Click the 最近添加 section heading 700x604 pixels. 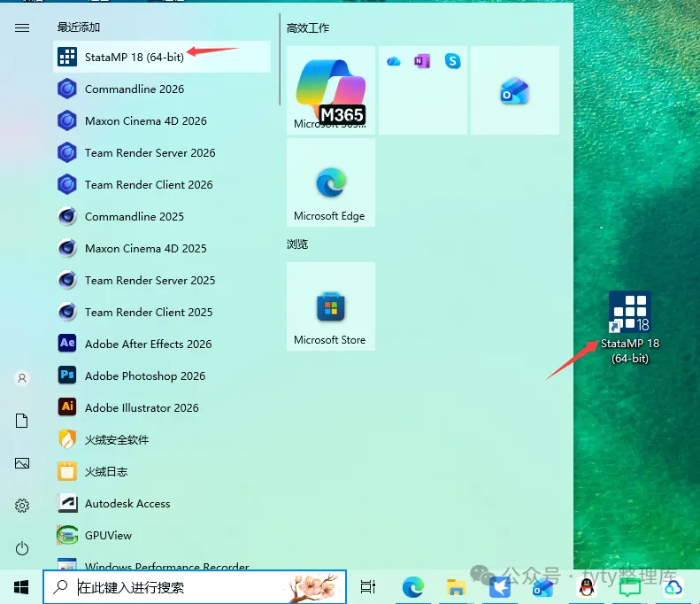78,27
